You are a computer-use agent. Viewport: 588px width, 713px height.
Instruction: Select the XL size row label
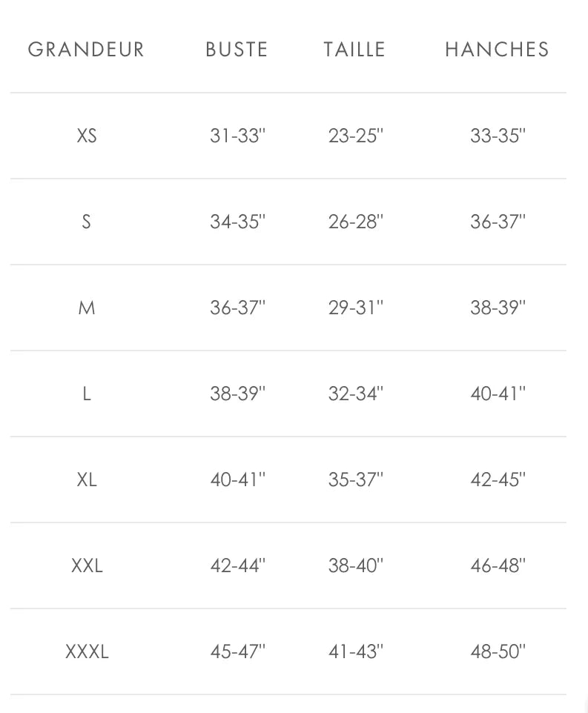87,480
